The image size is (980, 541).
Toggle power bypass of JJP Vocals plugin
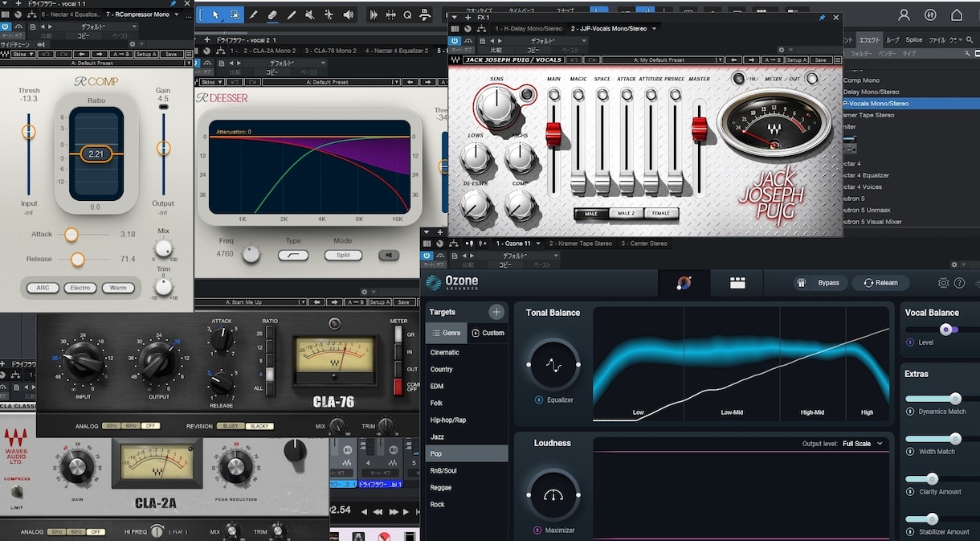click(455, 40)
